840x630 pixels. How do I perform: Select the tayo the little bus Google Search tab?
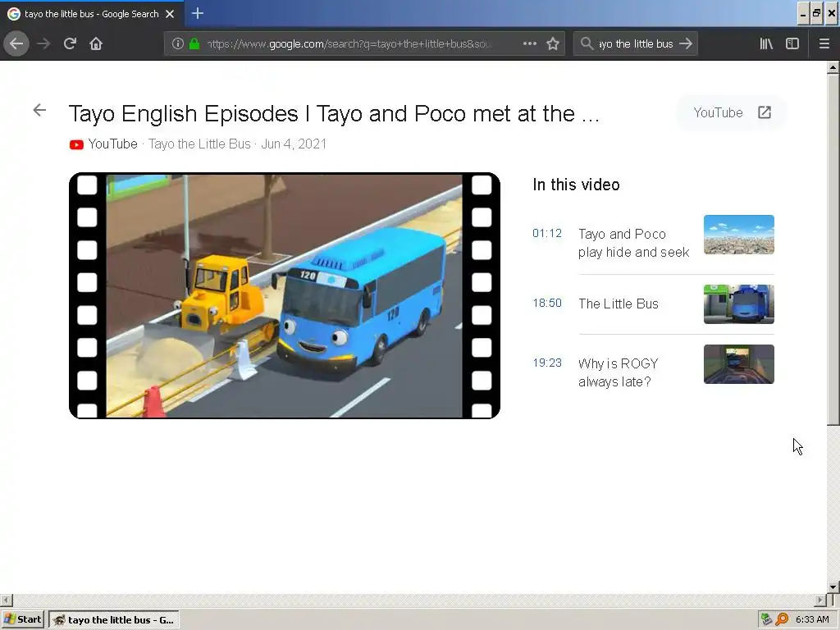pyautogui.click(x=92, y=14)
